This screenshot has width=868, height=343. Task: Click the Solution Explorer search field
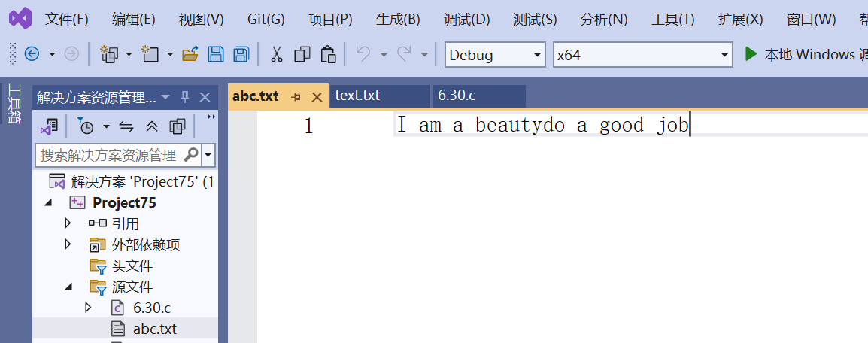click(117, 155)
